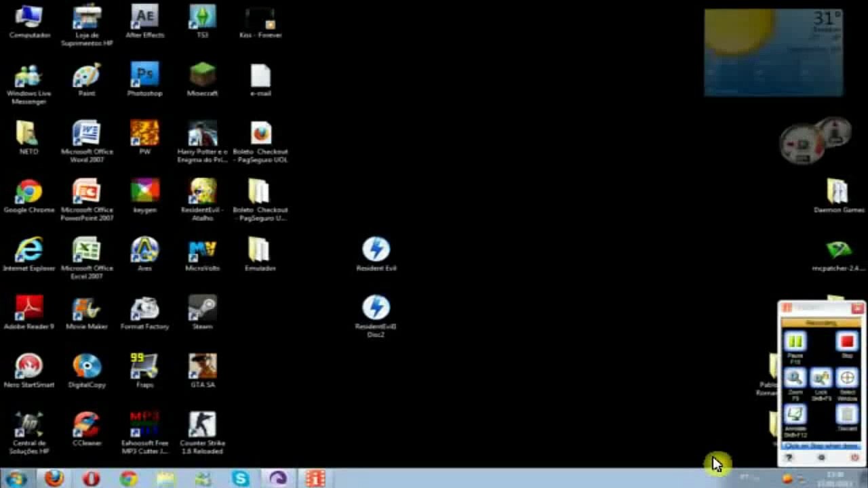868x488 pixels.
Task: Choose Select Window in the recorder panel
Action: (x=847, y=378)
